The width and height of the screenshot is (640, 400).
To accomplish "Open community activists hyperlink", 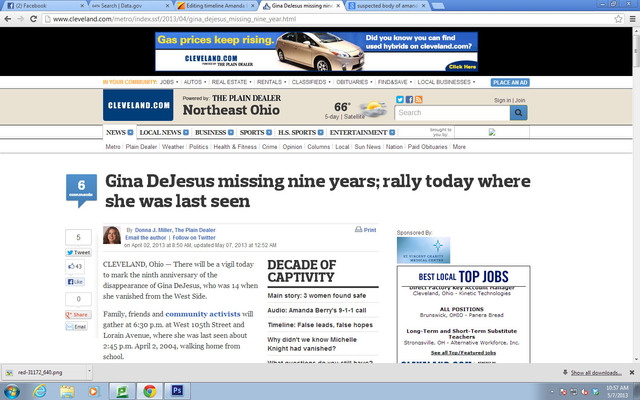I will (x=202, y=314).
